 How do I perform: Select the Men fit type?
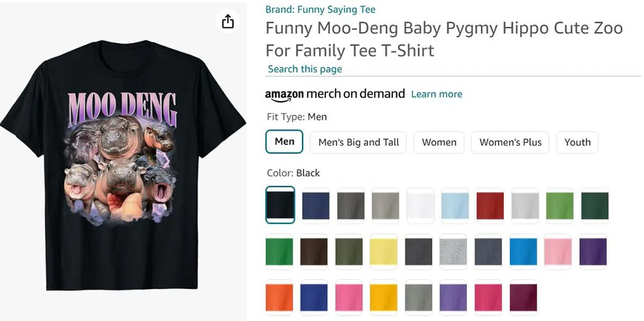pyautogui.click(x=284, y=142)
